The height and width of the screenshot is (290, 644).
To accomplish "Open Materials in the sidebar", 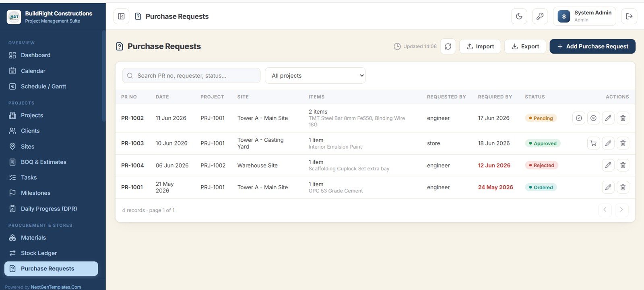I will tap(51, 238).
